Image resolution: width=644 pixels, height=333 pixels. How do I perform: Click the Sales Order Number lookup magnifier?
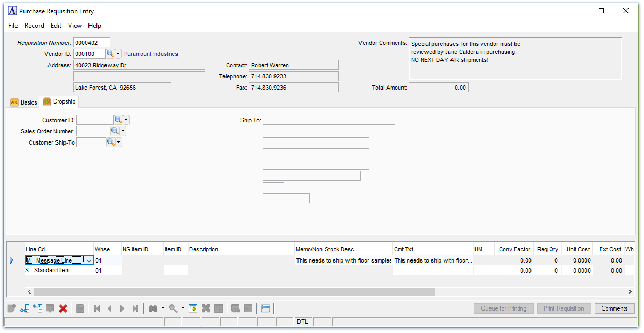pyautogui.click(x=115, y=131)
